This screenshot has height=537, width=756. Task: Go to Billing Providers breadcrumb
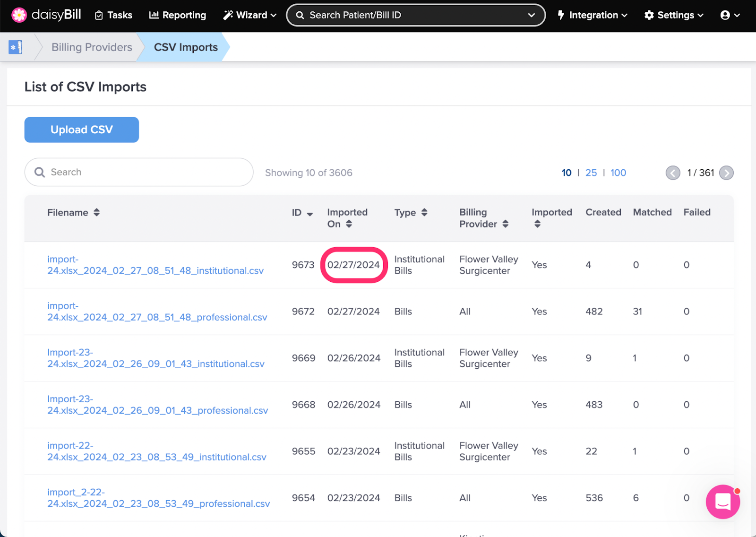point(92,47)
